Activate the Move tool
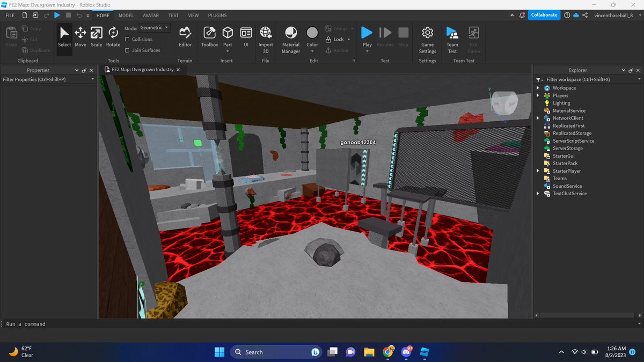 point(80,38)
